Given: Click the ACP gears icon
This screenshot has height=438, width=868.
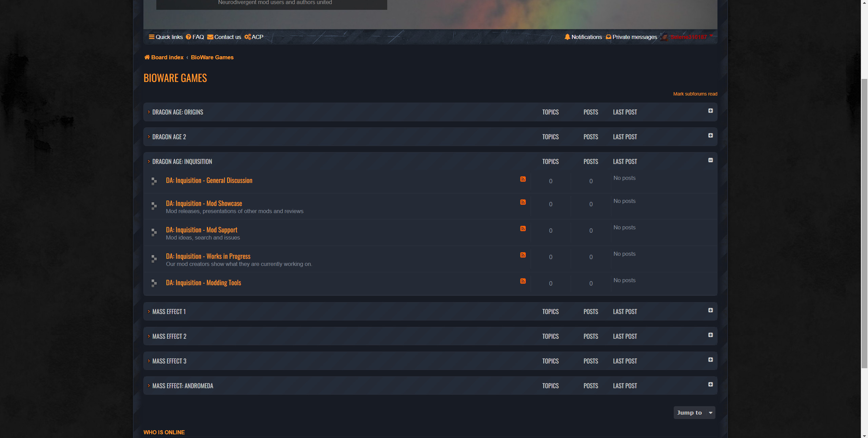Looking at the screenshot, I should coord(248,37).
